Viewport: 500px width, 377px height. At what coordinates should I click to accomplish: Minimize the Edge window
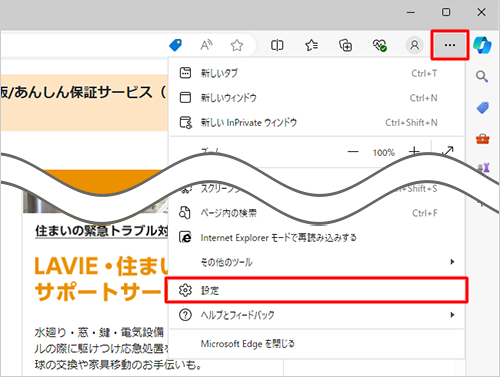411,13
